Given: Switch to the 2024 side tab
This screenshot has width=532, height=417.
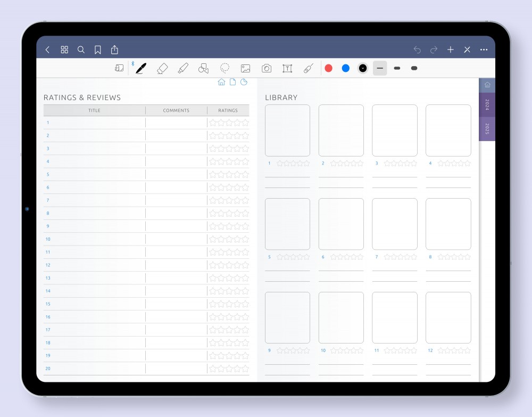Looking at the screenshot, I should coord(487,104).
